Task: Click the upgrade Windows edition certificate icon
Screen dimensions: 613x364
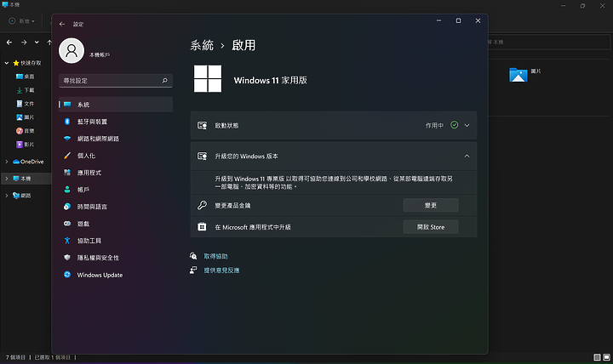Action: pos(202,156)
